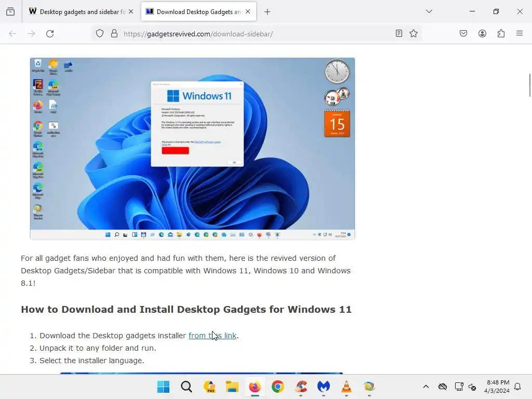Launch Google Chrome from the taskbar
The height and width of the screenshot is (399, 532).
(x=278, y=387)
